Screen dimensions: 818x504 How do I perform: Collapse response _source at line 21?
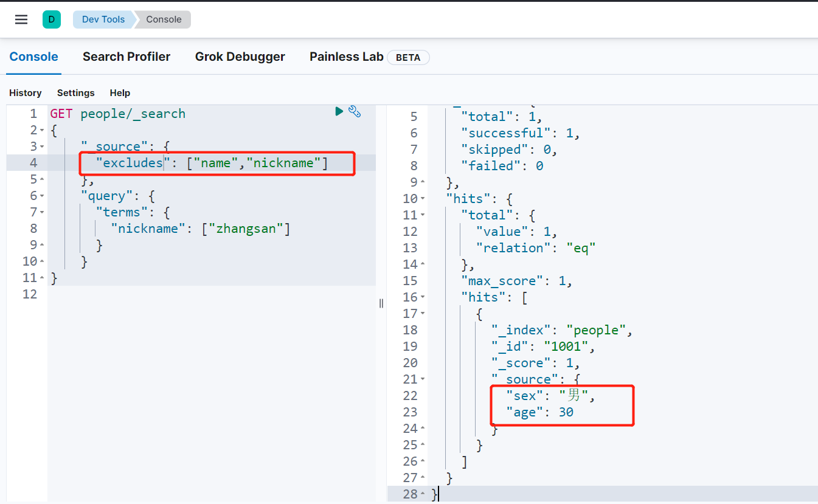pyautogui.click(x=423, y=379)
